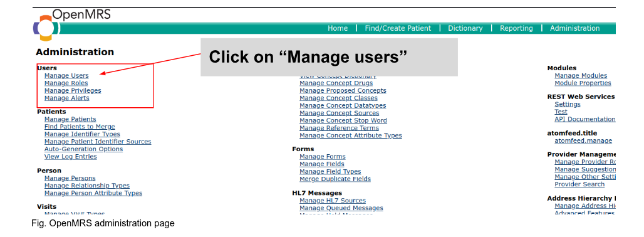
Task: Open Manage Suggestion link under Provider Management
Action: pyautogui.click(x=585, y=169)
